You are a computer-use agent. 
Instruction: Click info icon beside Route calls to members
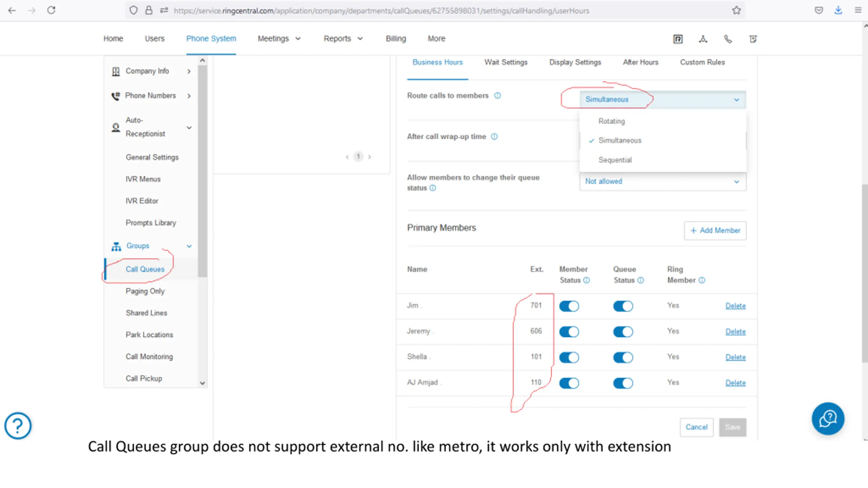(497, 96)
